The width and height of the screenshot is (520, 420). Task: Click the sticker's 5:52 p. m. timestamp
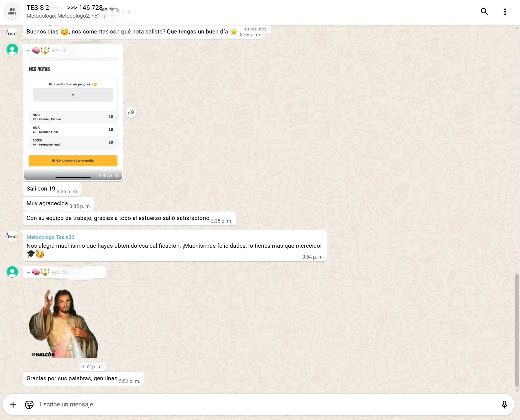[x=92, y=367]
